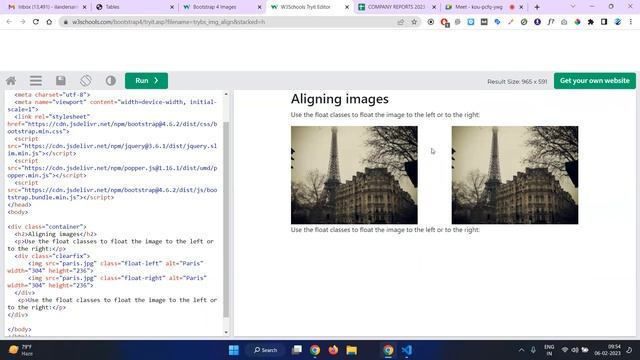
Task: Open File Explorer from taskbar
Action: 351,350
